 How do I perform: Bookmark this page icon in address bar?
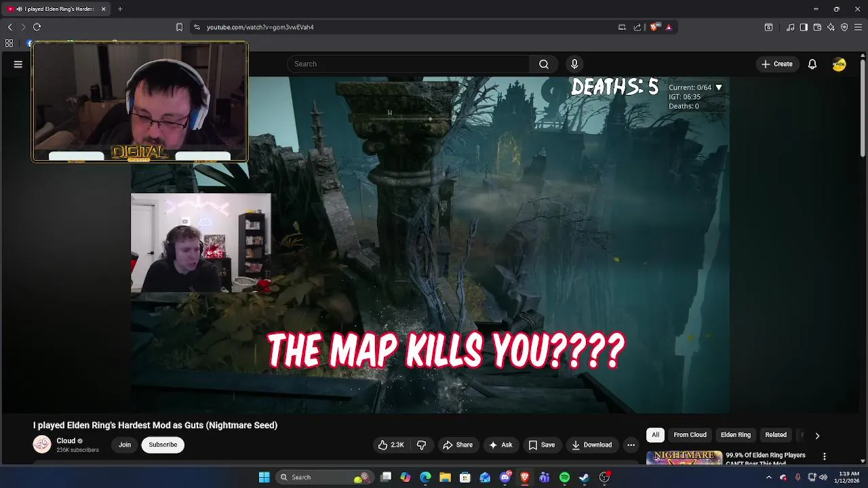[179, 27]
